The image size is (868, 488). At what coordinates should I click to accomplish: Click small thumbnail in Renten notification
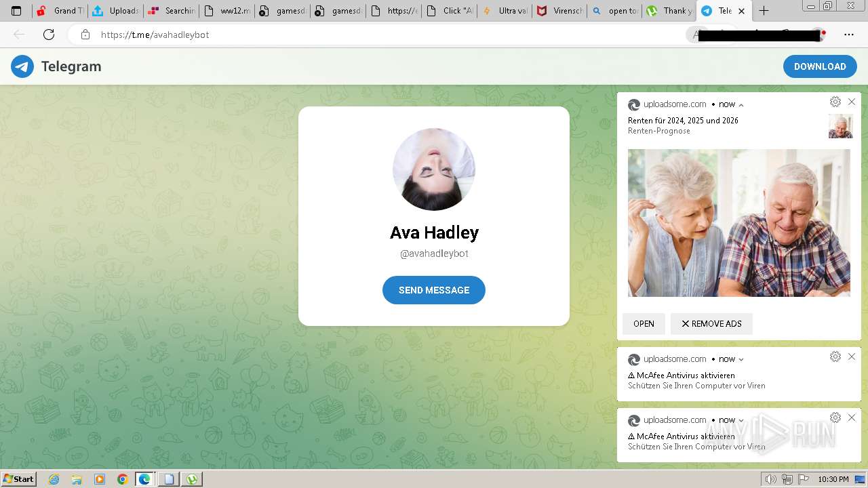tap(840, 126)
